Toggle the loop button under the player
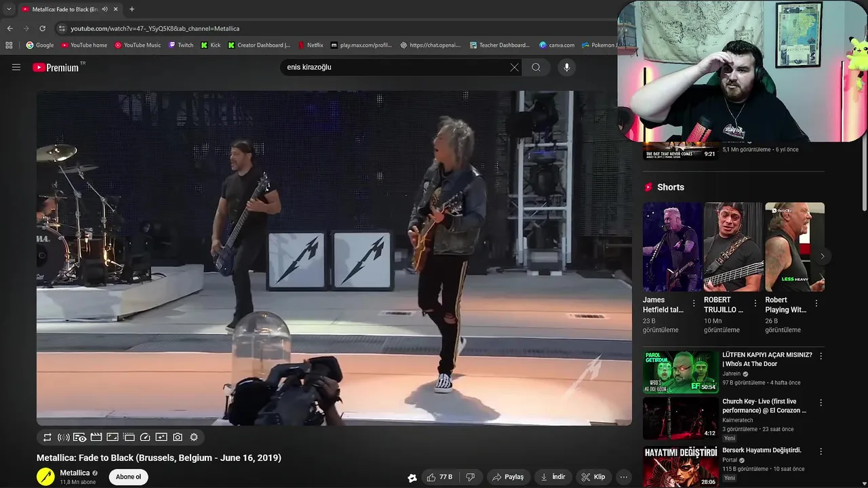The image size is (868, 488). tap(47, 438)
